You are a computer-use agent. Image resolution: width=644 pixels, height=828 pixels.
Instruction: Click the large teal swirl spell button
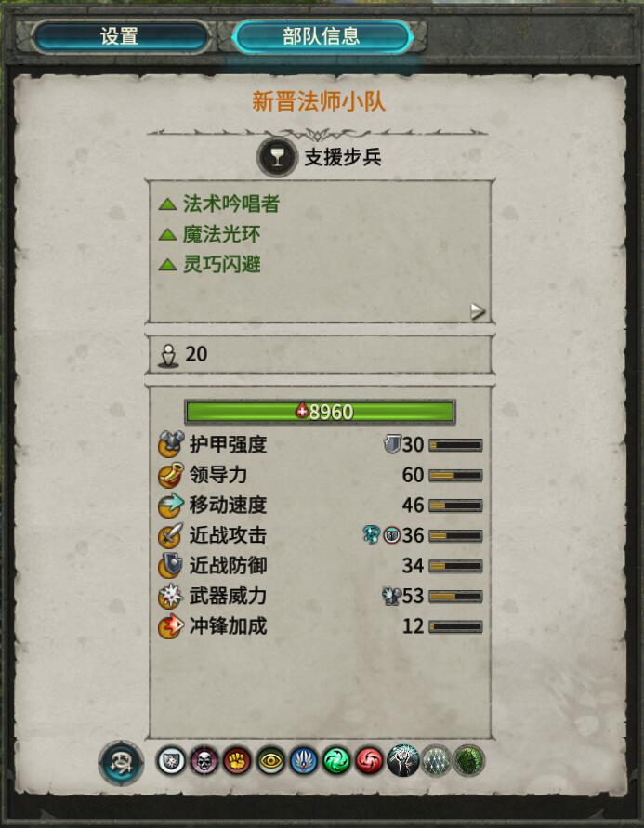pyautogui.click(x=121, y=763)
